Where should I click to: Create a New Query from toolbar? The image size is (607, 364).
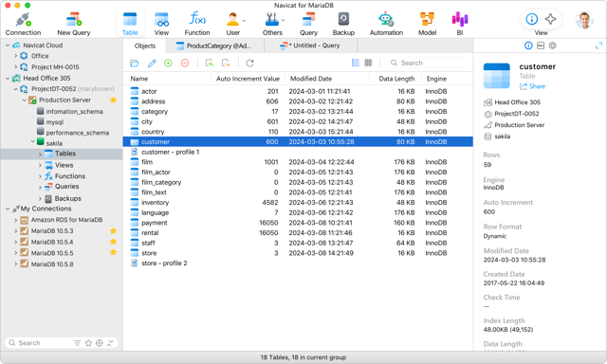point(74,24)
